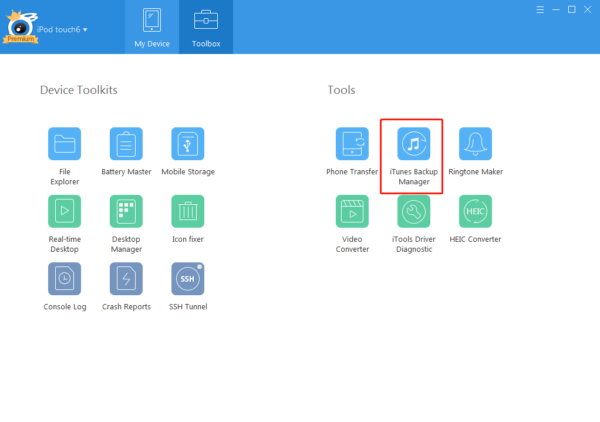600x422 pixels.
Task: Run iTools Driver Diagnostic
Action: (413, 211)
